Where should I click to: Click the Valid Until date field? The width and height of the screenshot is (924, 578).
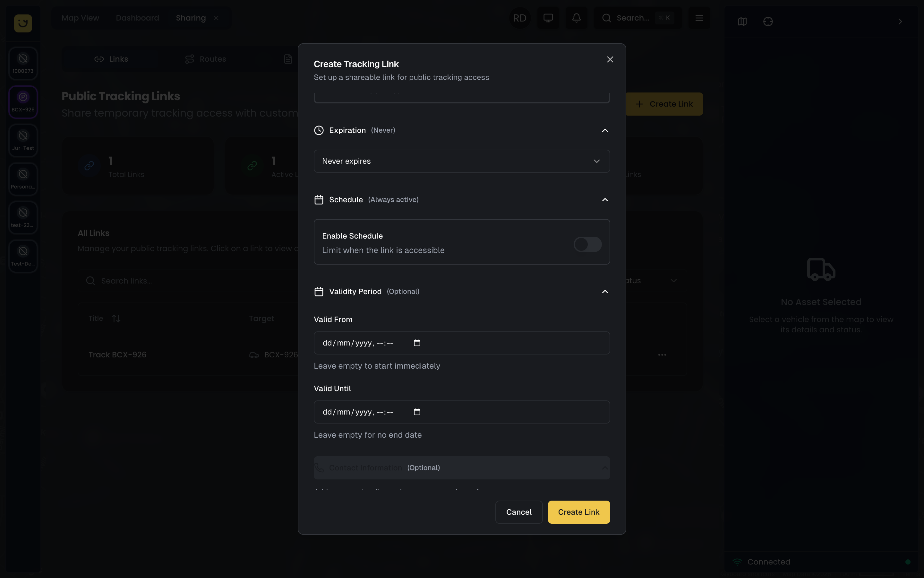pos(462,412)
